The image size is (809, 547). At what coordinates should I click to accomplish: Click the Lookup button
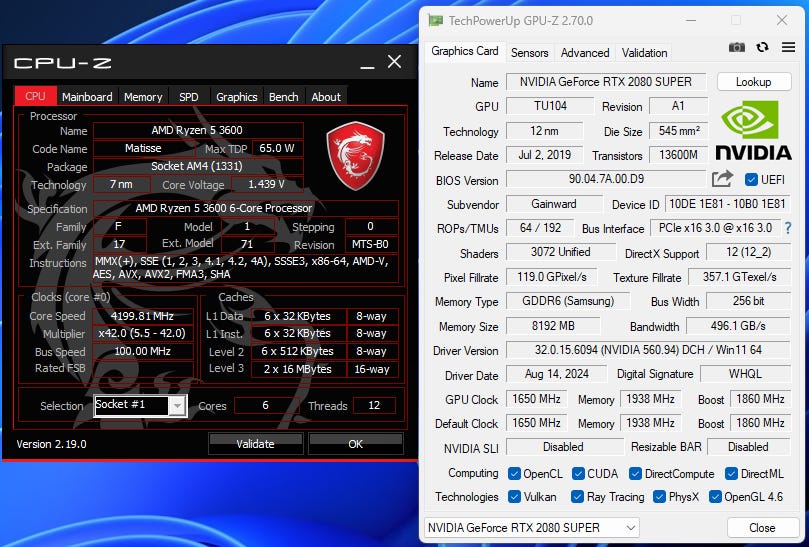coord(754,82)
